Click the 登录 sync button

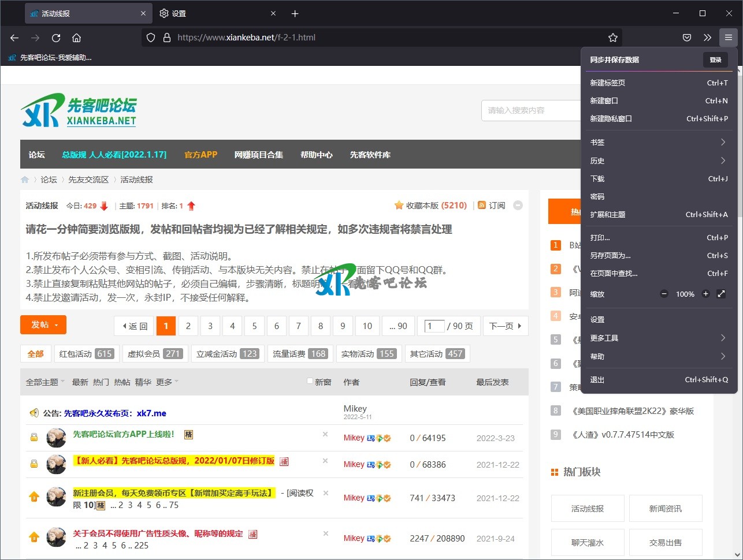pos(715,59)
